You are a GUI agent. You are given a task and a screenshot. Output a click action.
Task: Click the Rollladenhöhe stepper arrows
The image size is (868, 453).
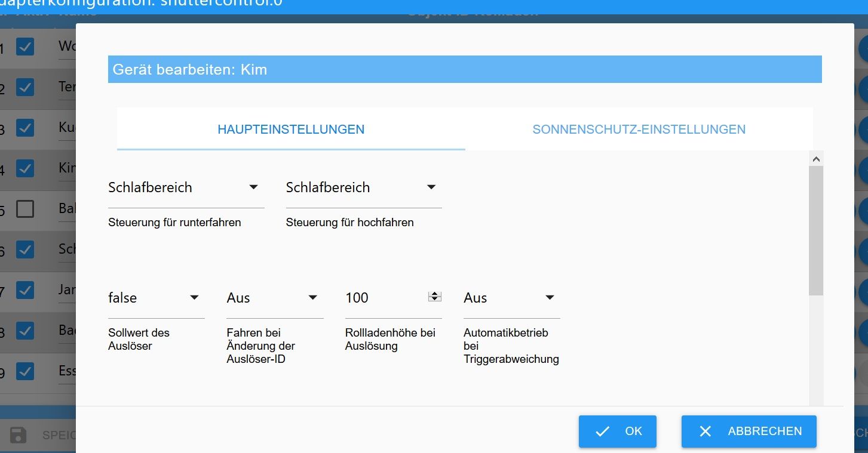coord(434,297)
